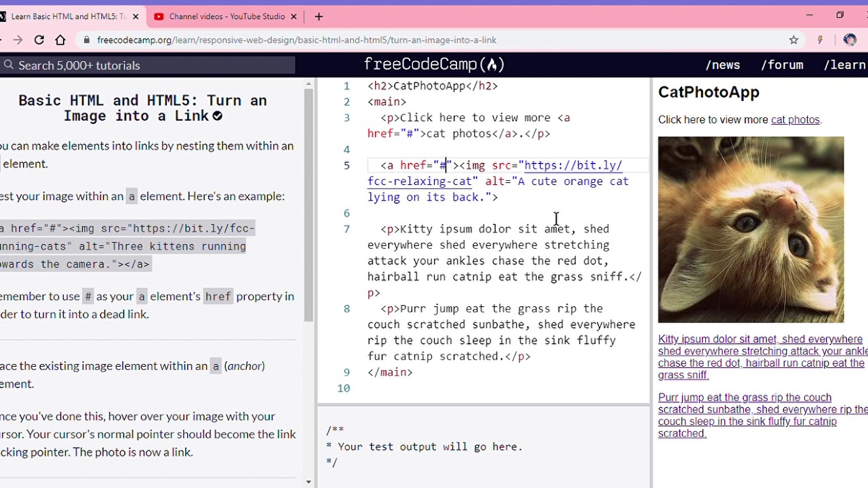The height and width of the screenshot is (488, 868).
Task: Click the orange cat image in preview
Action: point(751,230)
